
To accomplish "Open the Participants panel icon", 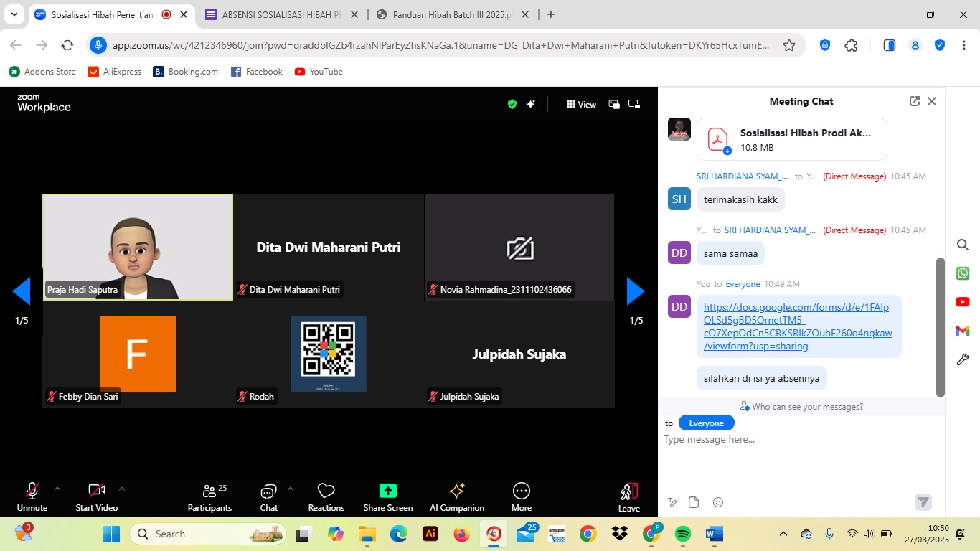I will point(209,491).
